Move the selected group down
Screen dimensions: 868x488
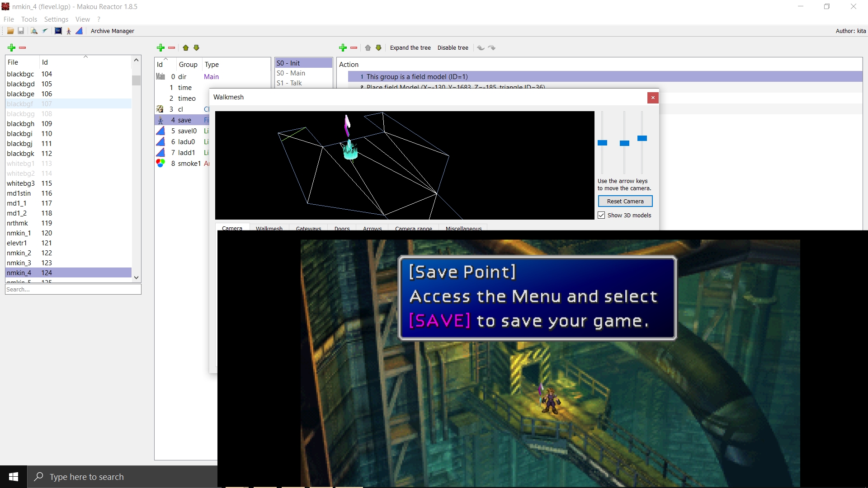point(197,48)
